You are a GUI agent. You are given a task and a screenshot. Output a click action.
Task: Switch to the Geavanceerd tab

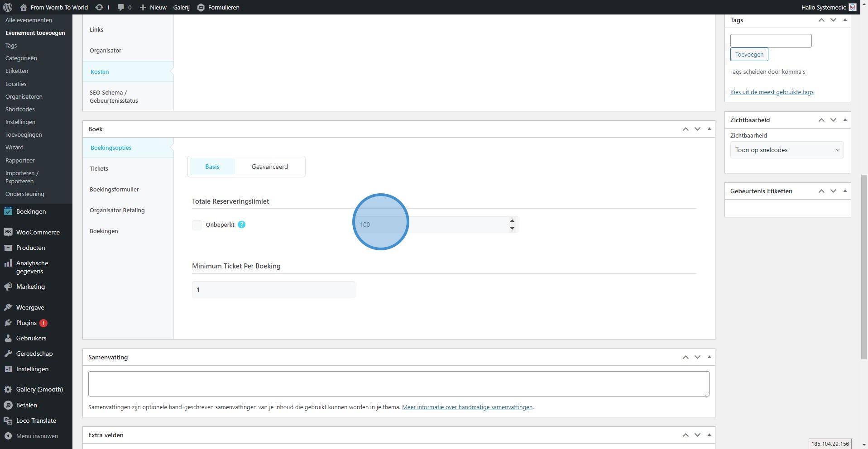coord(269,167)
